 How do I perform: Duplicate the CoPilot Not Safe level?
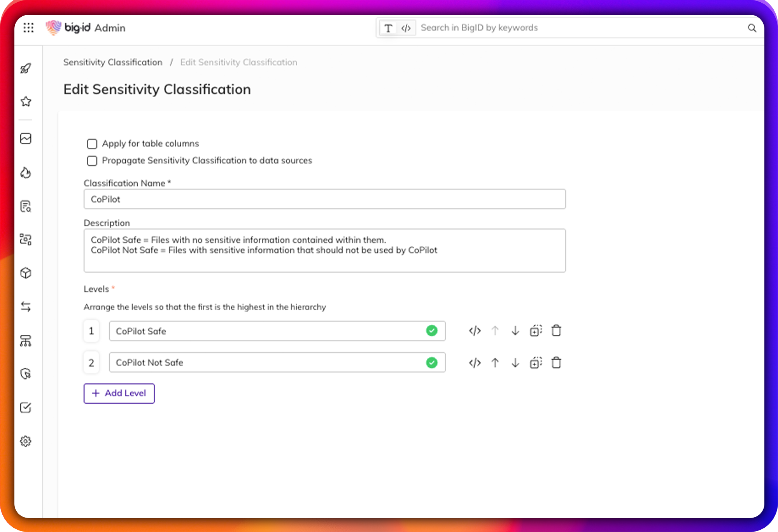[x=536, y=362]
